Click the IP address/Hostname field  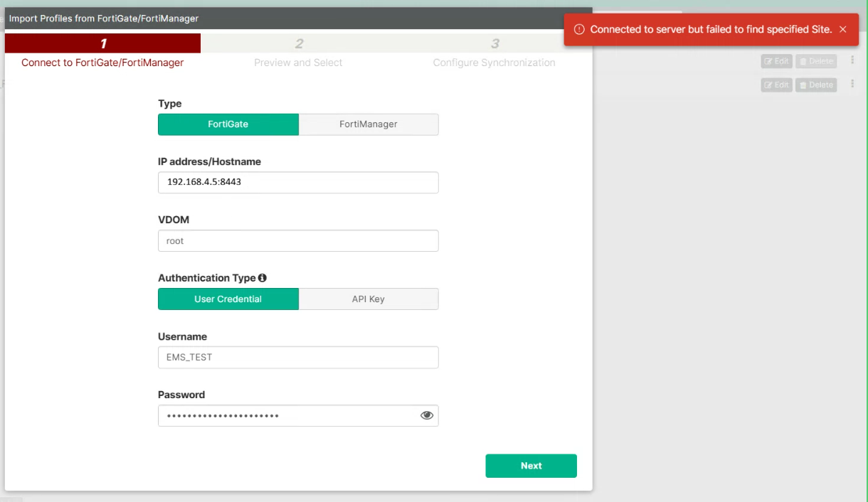[298, 183]
